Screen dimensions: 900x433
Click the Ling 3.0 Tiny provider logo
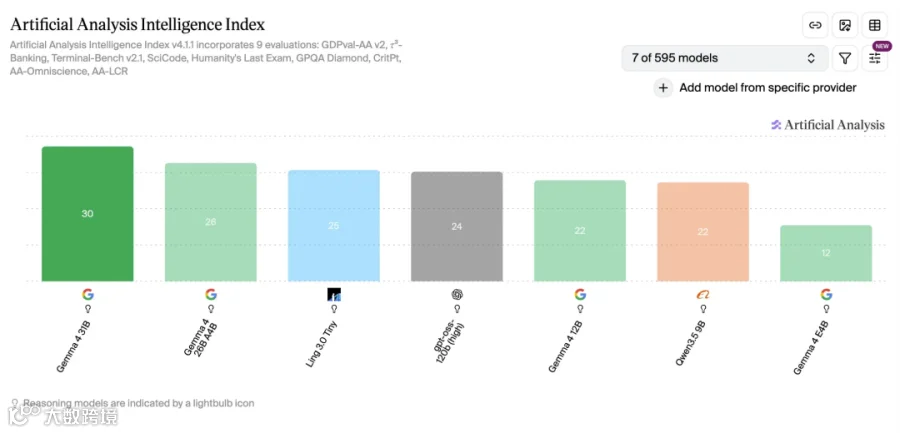(334, 295)
